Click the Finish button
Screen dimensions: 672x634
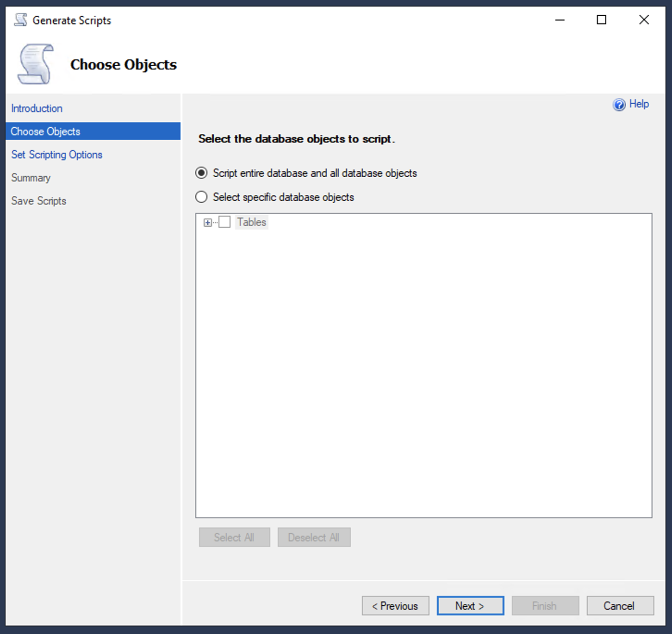click(x=546, y=606)
